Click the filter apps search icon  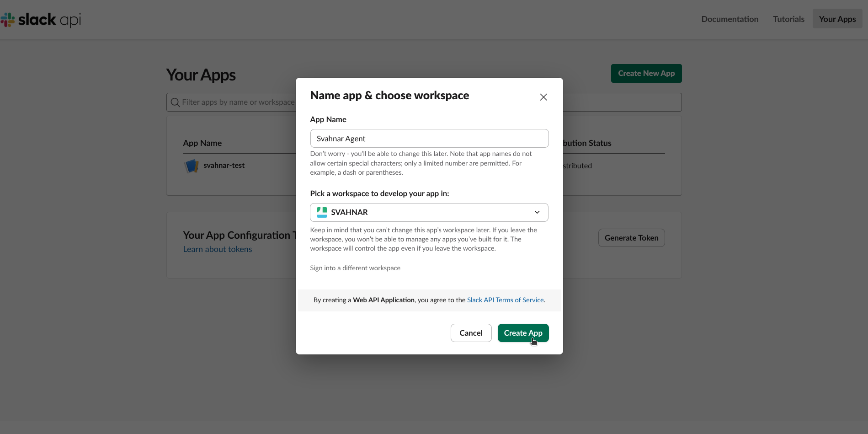175,102
